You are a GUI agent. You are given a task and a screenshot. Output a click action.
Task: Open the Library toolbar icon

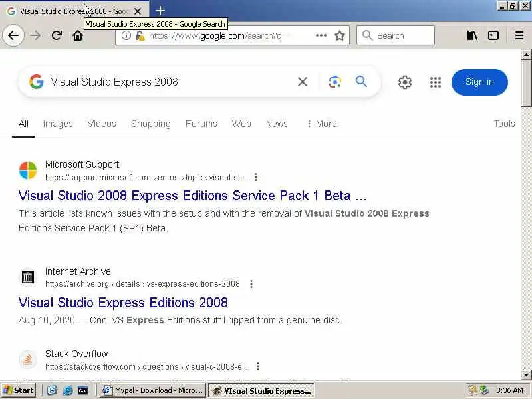coord(472,35)
